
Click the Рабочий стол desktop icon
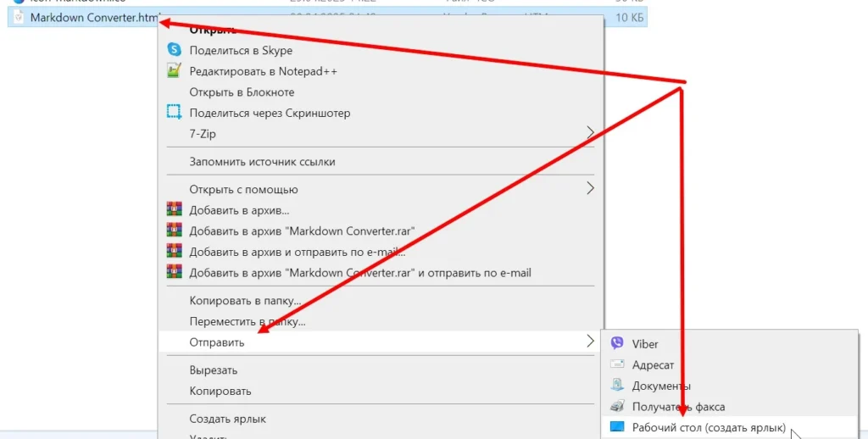[x=617, y=427]
